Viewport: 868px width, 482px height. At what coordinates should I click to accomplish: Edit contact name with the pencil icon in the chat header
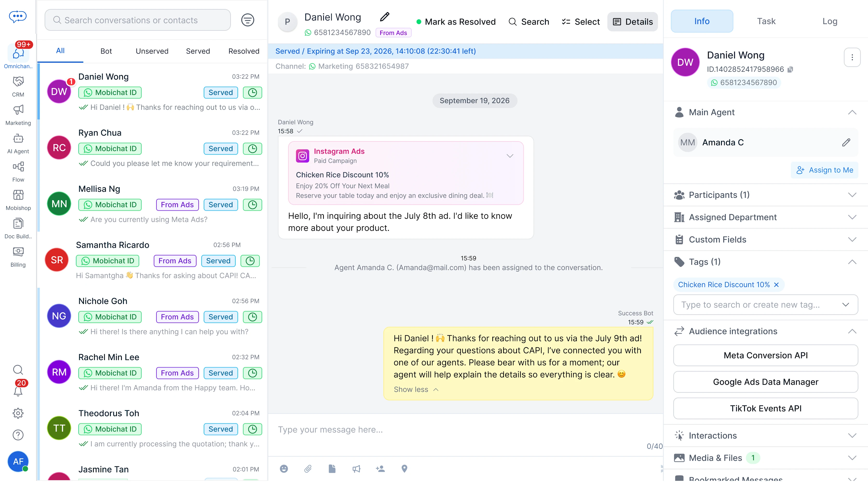(x=385, y=16)
